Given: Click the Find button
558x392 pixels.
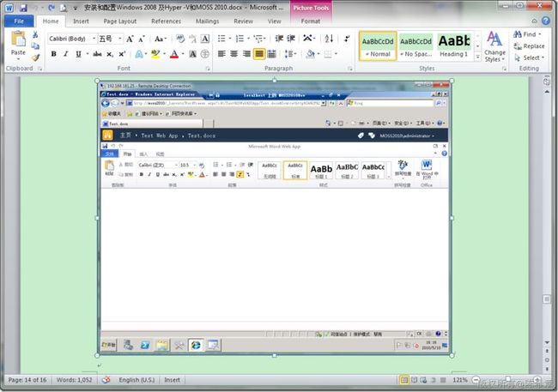Looking at the screenshot, I should point(527,34).
